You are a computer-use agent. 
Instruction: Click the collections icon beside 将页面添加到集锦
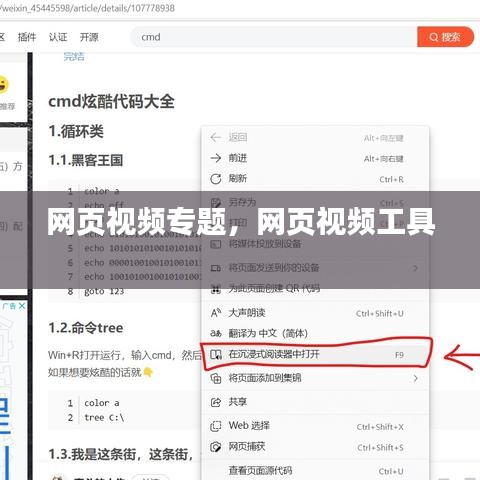[x=216, y=378]
